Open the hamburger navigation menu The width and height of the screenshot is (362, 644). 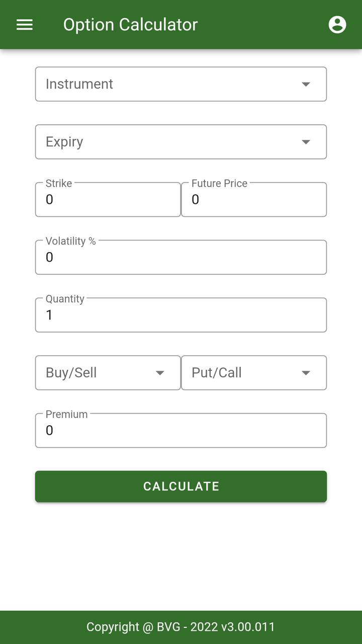point(25,25)
